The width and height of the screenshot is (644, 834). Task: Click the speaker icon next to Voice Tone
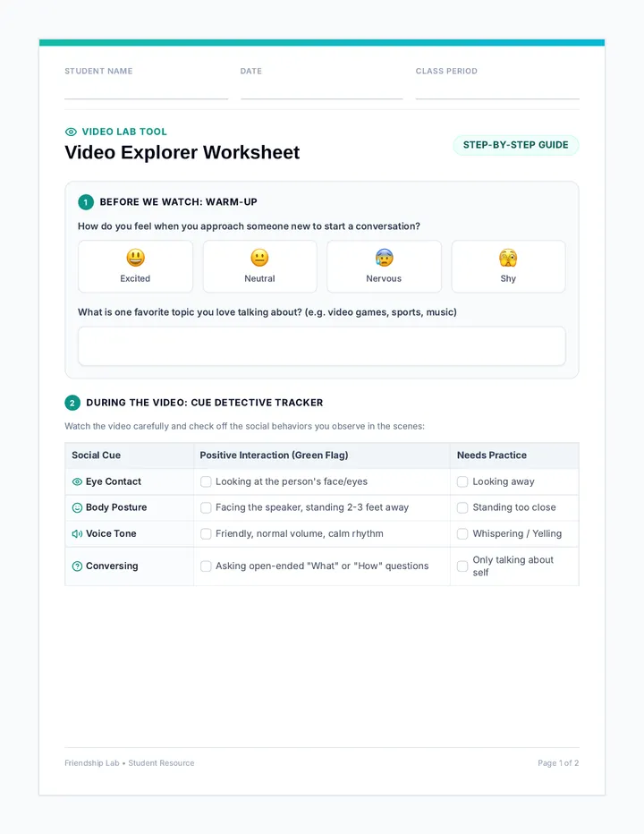tap(77, 533)
